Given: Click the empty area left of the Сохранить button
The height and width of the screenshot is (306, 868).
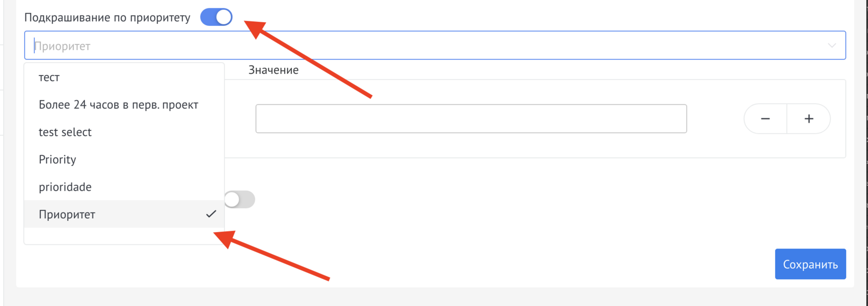Looking at the screenshot, I should click(517, 264).
